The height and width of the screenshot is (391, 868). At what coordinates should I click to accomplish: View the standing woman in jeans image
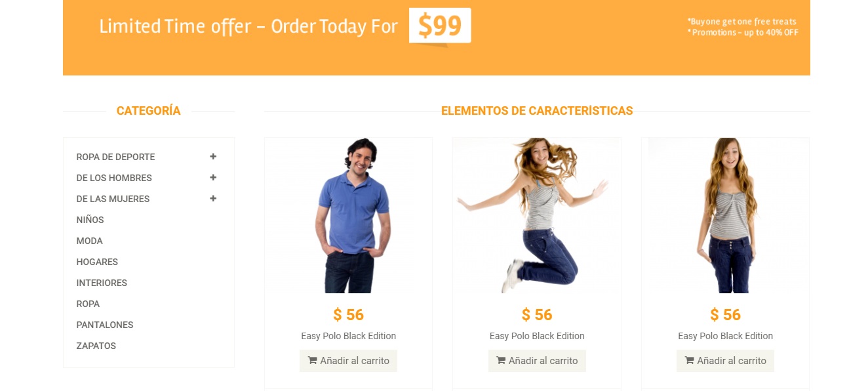725,215
